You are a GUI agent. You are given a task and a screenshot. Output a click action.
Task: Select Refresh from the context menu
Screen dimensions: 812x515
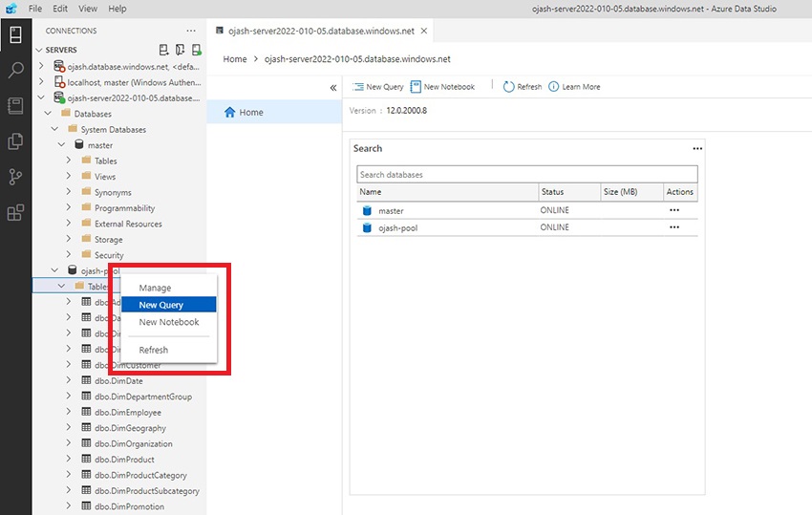point(169,351)
